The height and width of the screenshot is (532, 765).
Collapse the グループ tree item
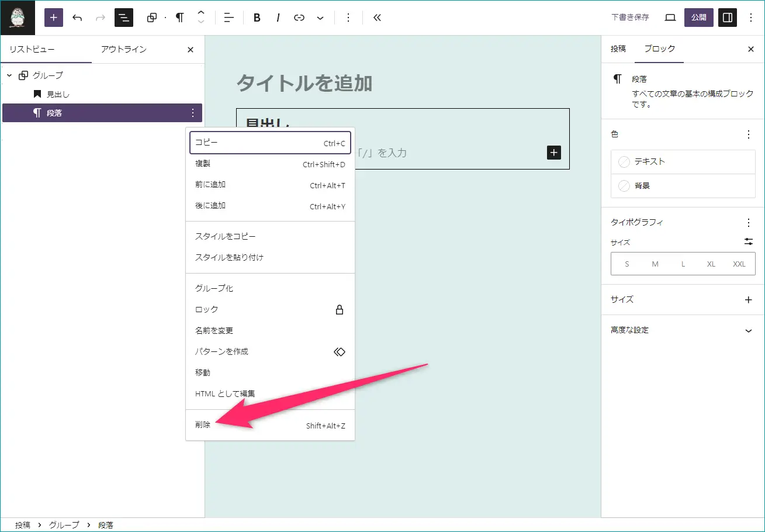pos(9,75)
